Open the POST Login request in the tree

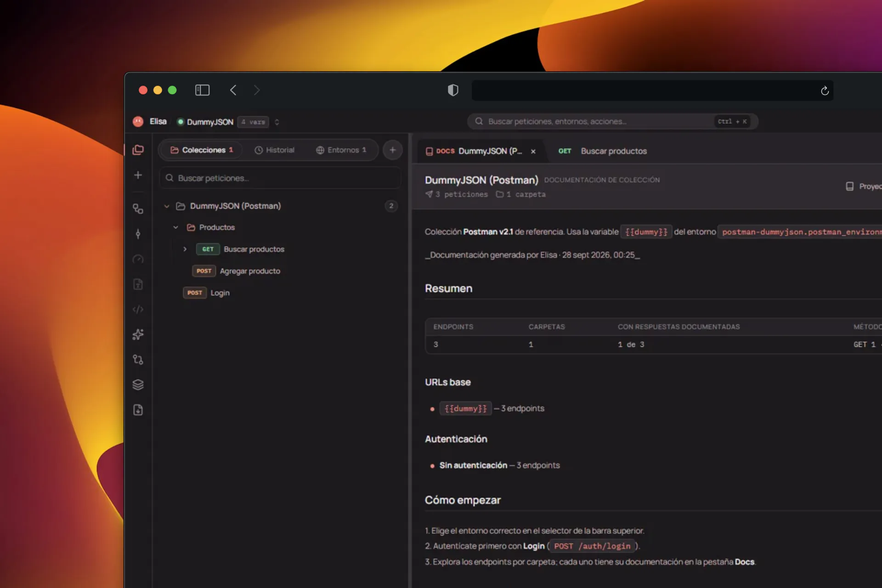(206, 293)
